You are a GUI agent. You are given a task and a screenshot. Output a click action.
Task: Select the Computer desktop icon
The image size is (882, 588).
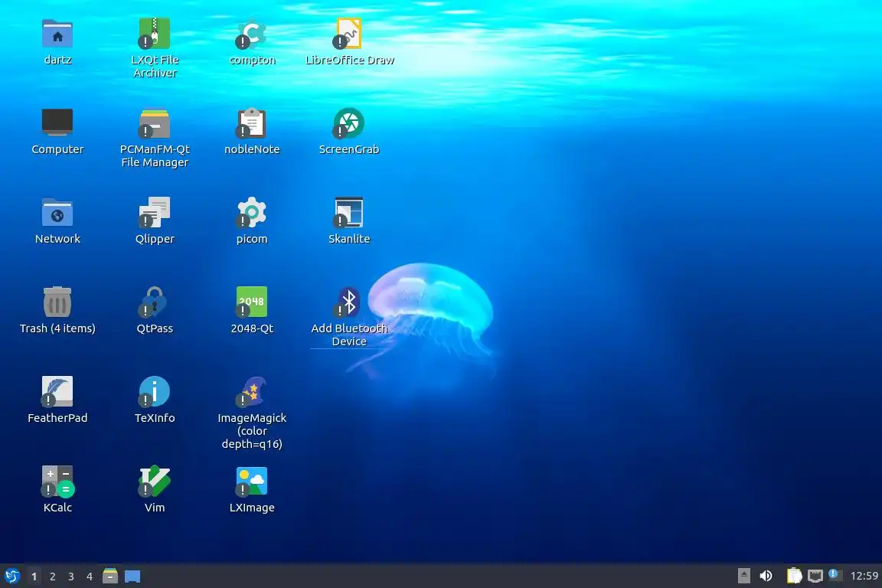pyautogui.click(x=57, y=122)
